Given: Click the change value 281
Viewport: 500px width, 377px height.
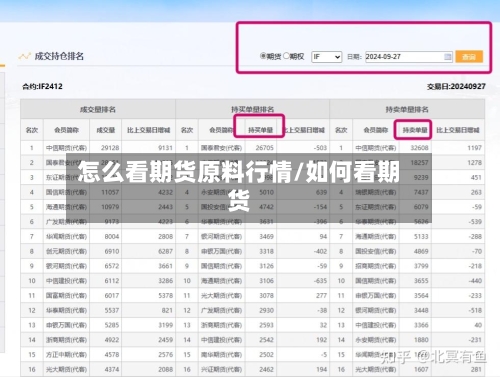Looking at the screenshot, I should click(476, 369).
